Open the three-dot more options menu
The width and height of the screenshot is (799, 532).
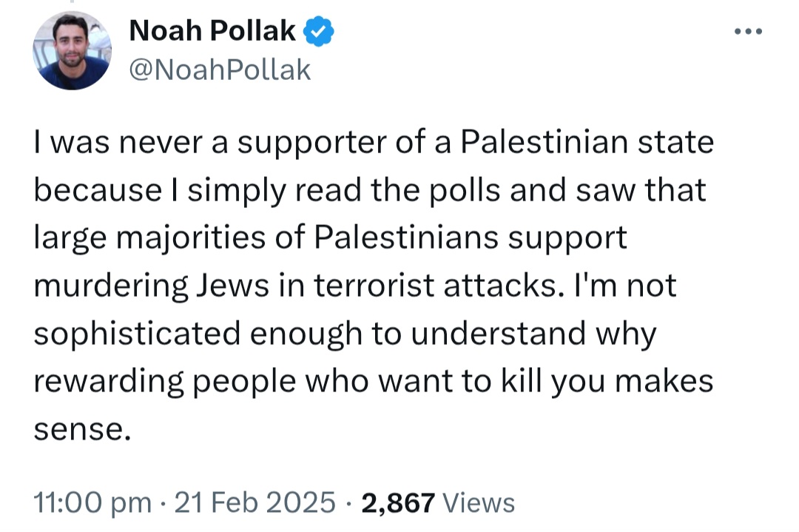point(747,33)
